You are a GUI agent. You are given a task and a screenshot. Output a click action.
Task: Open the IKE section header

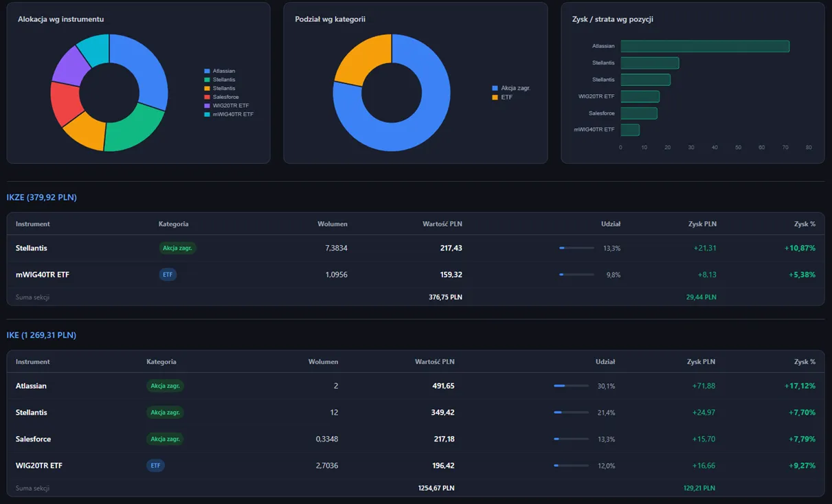41,336
